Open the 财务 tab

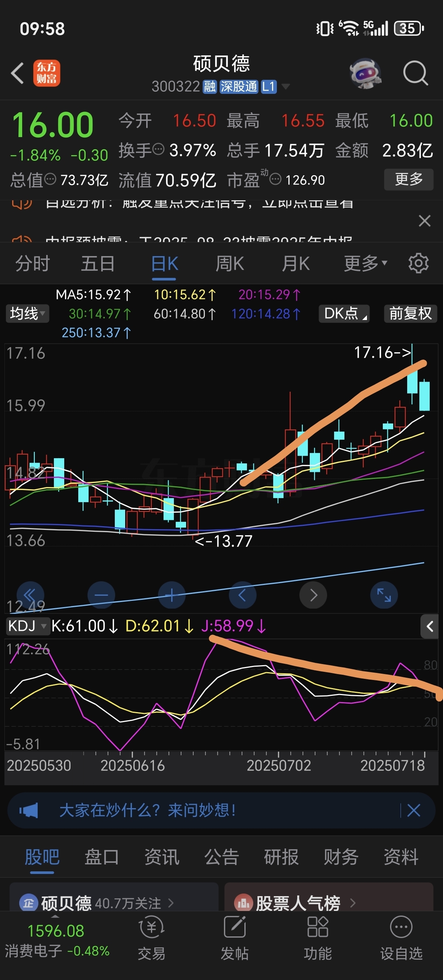[341, 857]
